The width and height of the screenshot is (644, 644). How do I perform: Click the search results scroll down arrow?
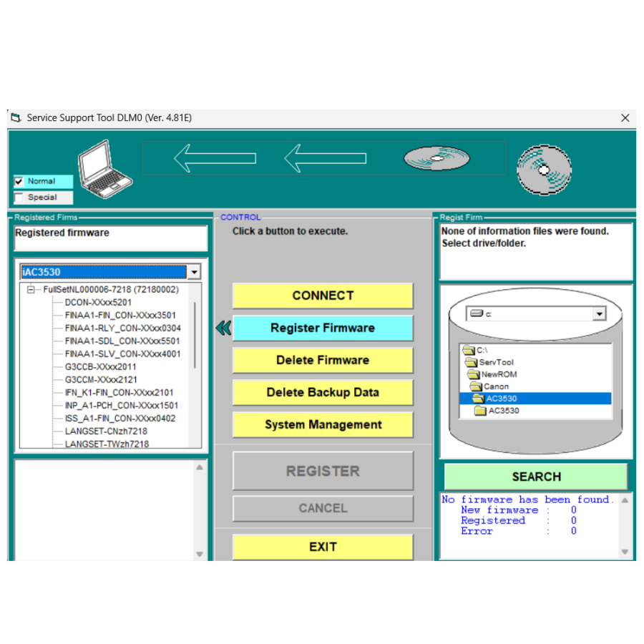tap(625, 552)
